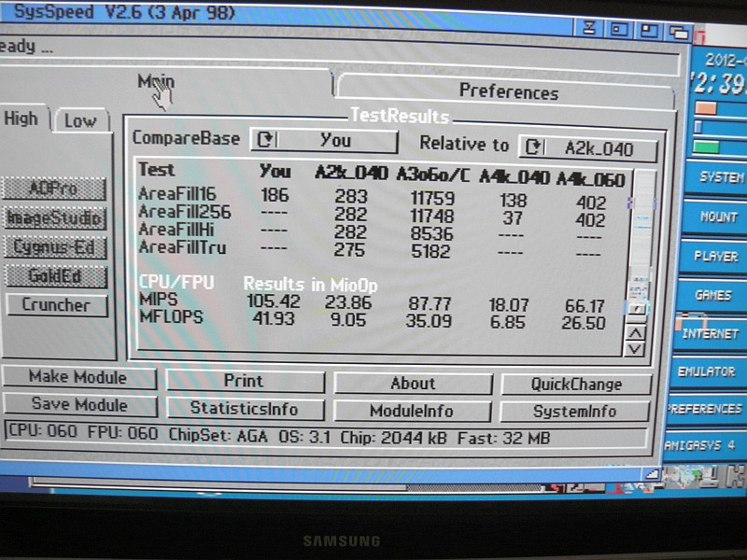Click the AreaFillHi test row label

176,230
